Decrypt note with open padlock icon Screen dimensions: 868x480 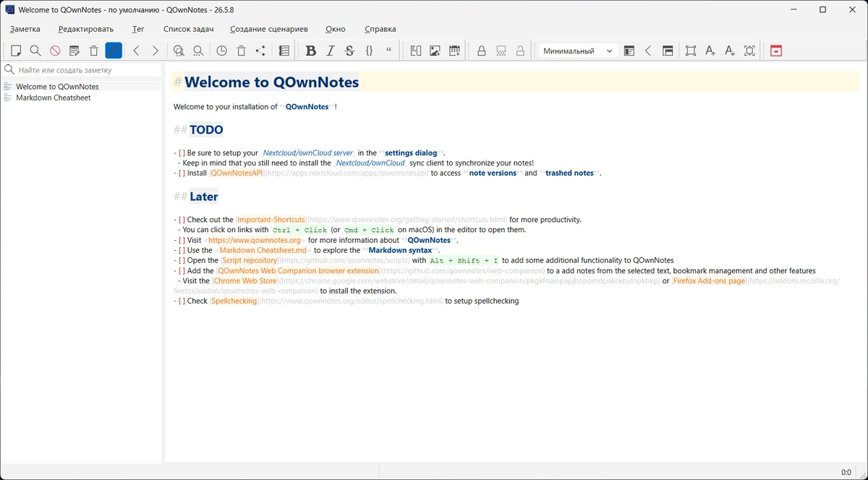(520, 51)
